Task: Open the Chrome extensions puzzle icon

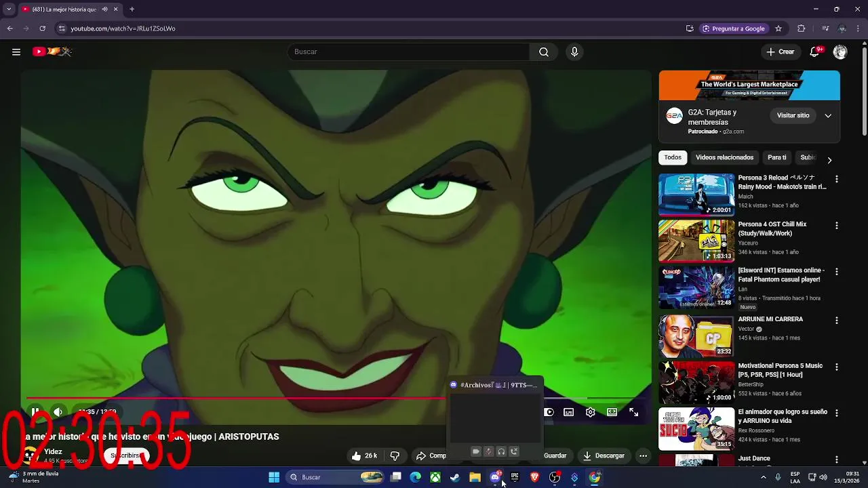Action: click(x=802, y=28)
